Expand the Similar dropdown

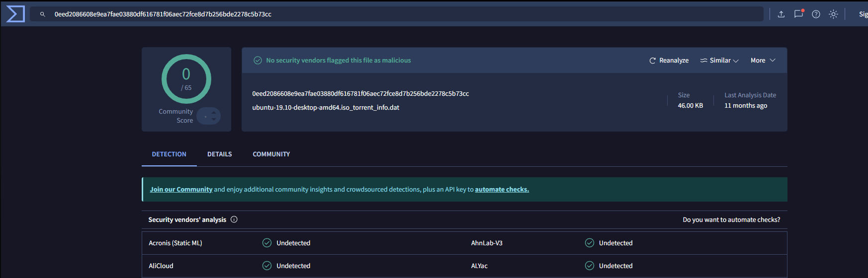click(719, 61)
